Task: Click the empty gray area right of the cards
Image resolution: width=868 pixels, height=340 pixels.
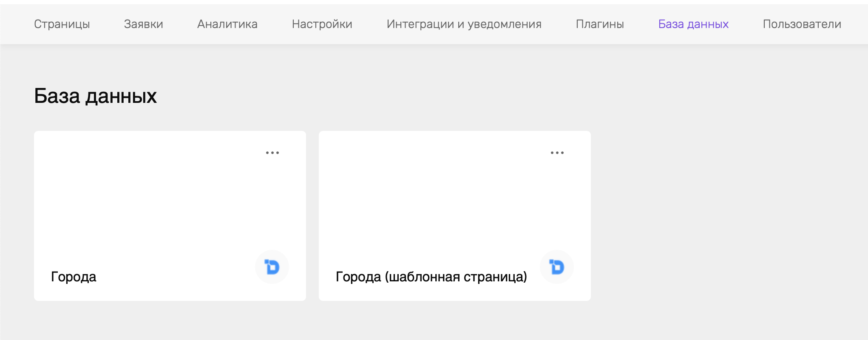Action: click(729, 216)
